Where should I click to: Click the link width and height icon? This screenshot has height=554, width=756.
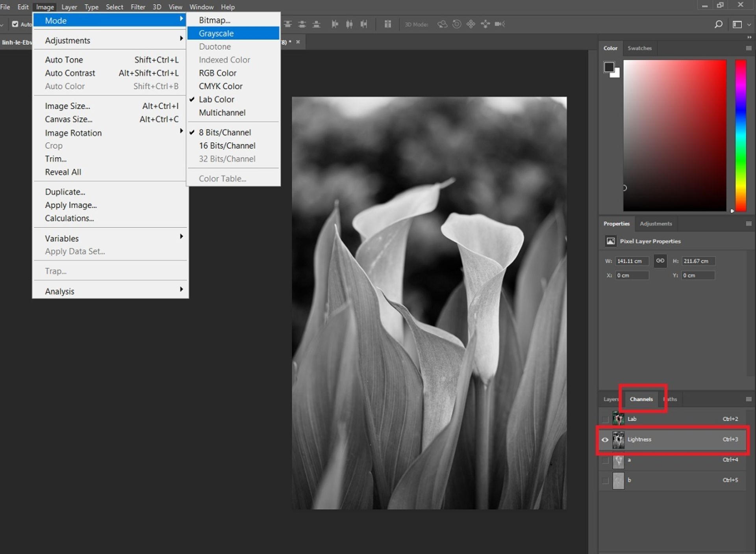(660, 261)
